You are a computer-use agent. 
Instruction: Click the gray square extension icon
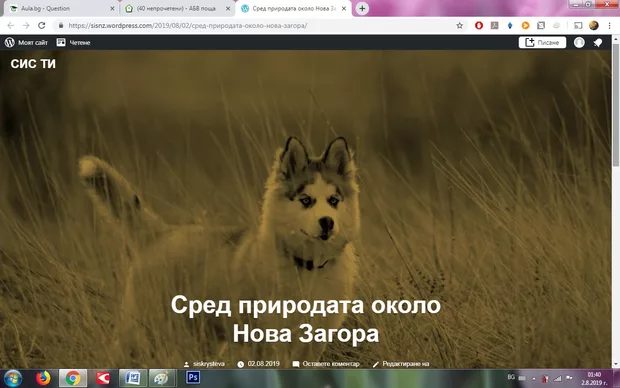coord(541,25)
